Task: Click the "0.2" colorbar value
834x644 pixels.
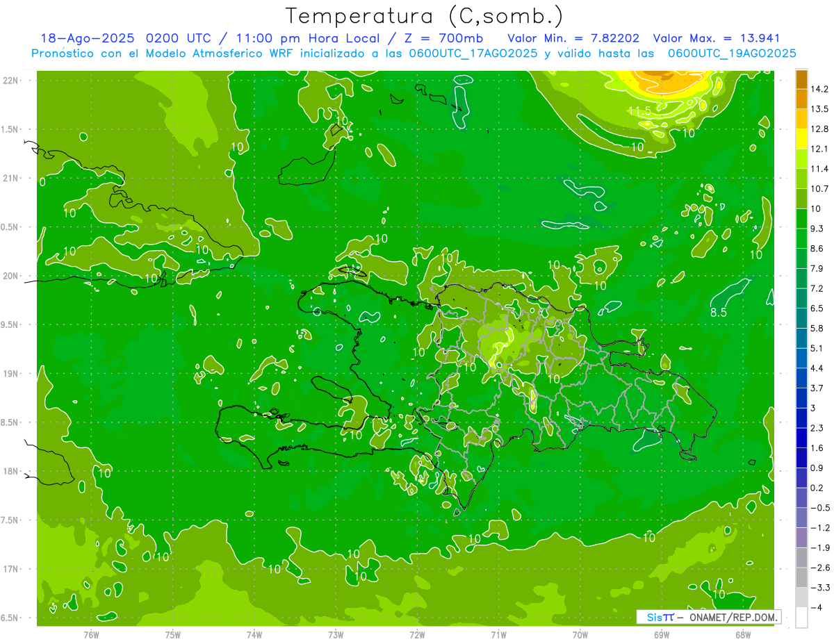Action: [819, 488]
